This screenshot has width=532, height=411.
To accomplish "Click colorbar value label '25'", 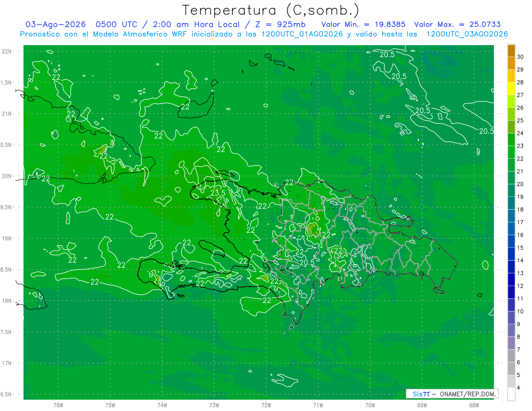I will [520, 121].
